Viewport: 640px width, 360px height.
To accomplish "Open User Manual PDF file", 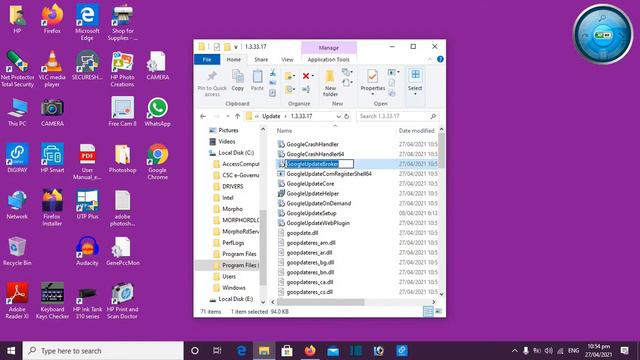I will 87,161.
